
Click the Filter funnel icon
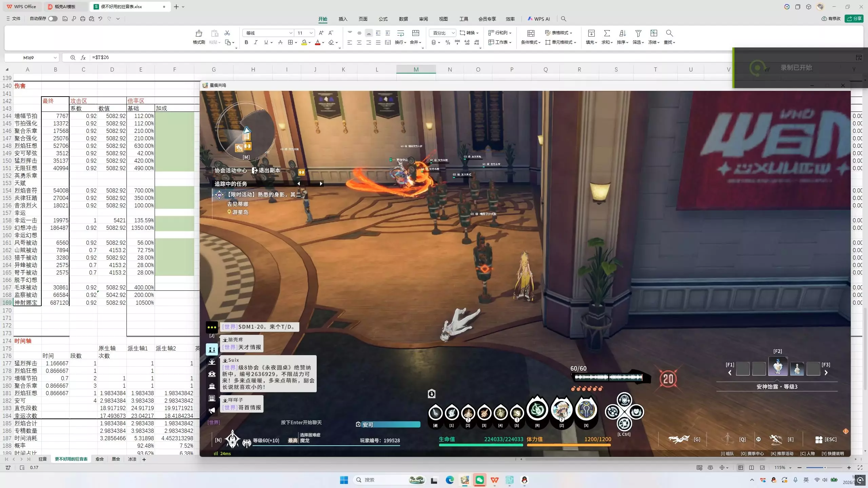[x=638, y=33]
